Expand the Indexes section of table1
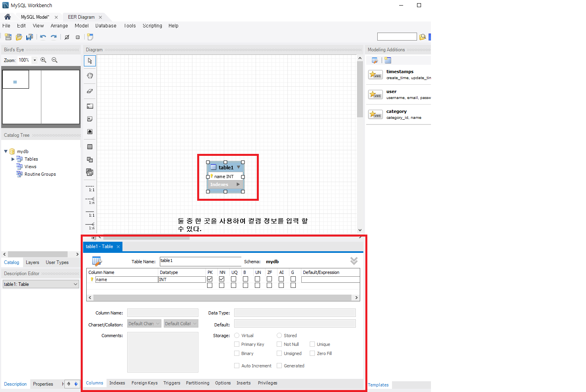This screenshot has height=392, width=586. click(x=238, y=184)
